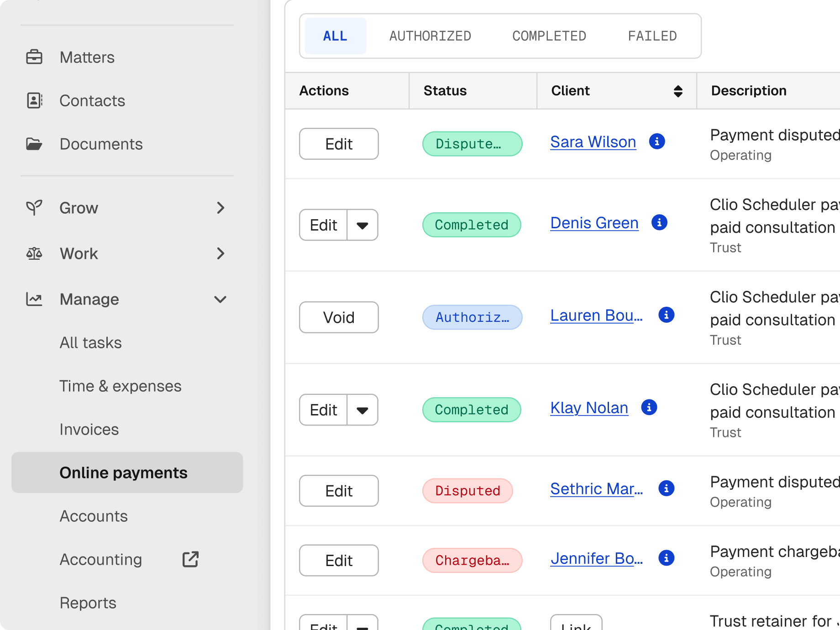Viewport: 840px width, 630px height.
Task: Open Accounting external link icon
Action: (x=190, y=559)
